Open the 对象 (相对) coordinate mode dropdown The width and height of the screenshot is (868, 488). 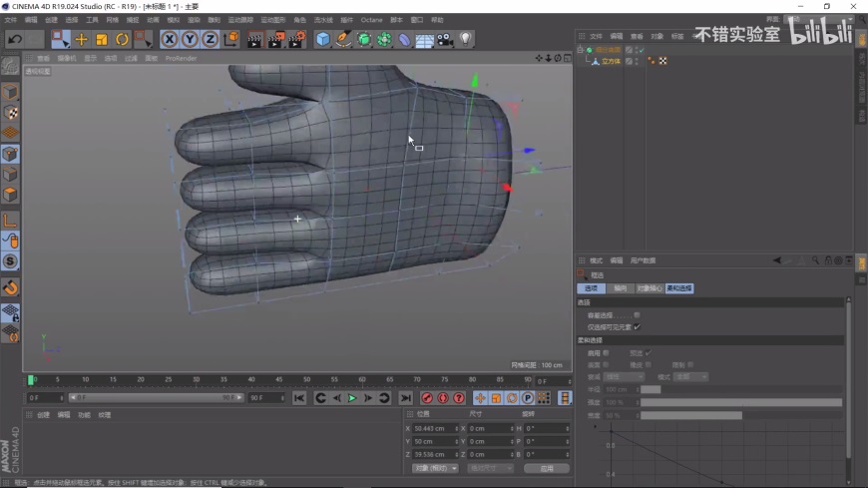pos(436,468)
